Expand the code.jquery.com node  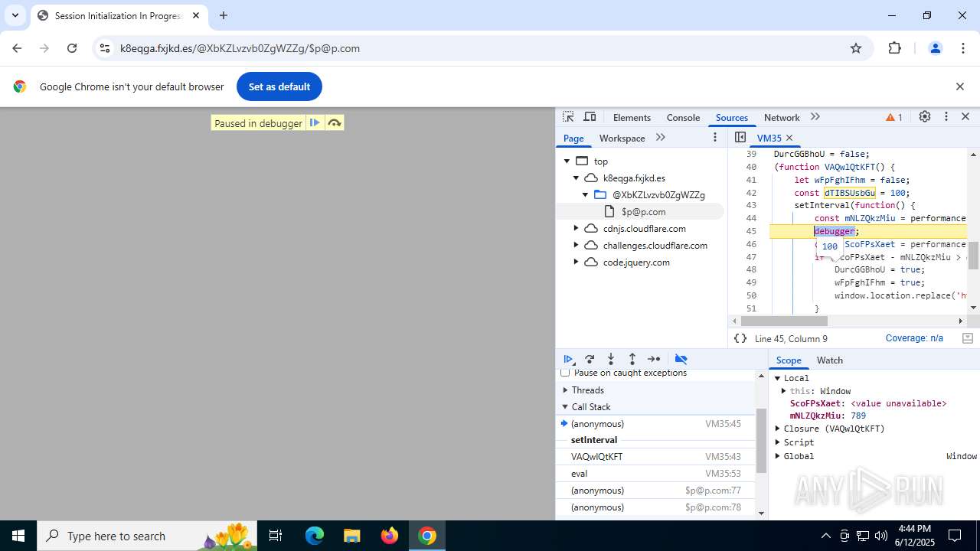(577, 262)
